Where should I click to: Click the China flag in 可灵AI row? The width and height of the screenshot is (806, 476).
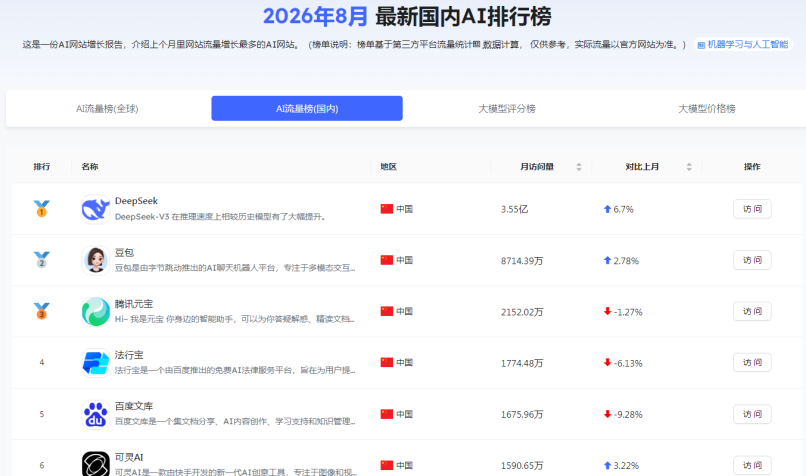387,465
